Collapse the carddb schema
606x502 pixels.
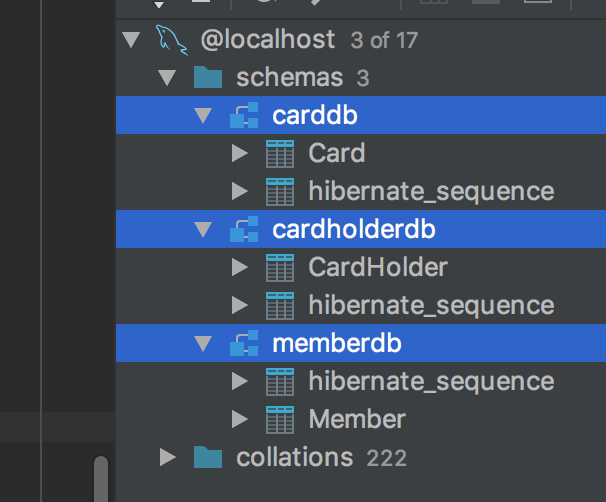(x=203, y=116)
